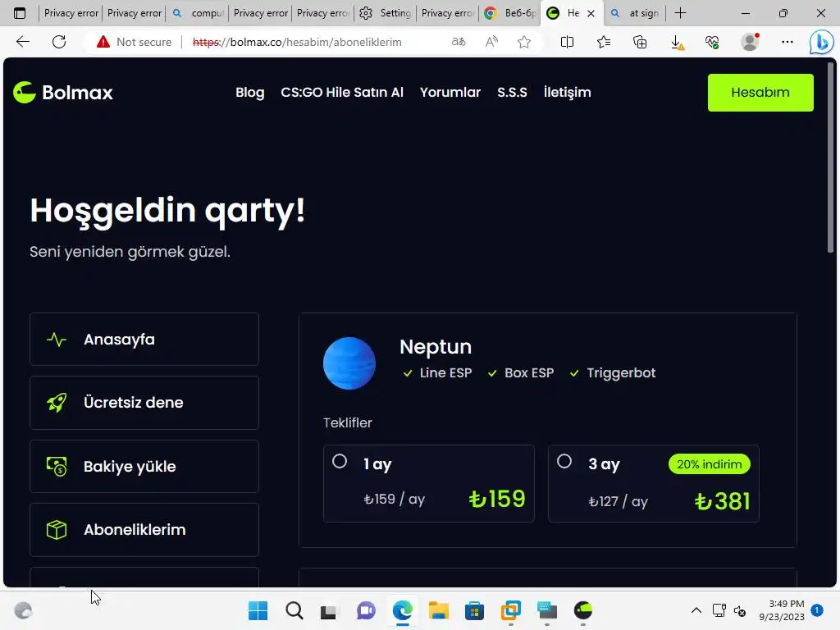Viewport: 840px width, 630px height.
Task: Open a new tab with plus button
Action: (680, 13)
